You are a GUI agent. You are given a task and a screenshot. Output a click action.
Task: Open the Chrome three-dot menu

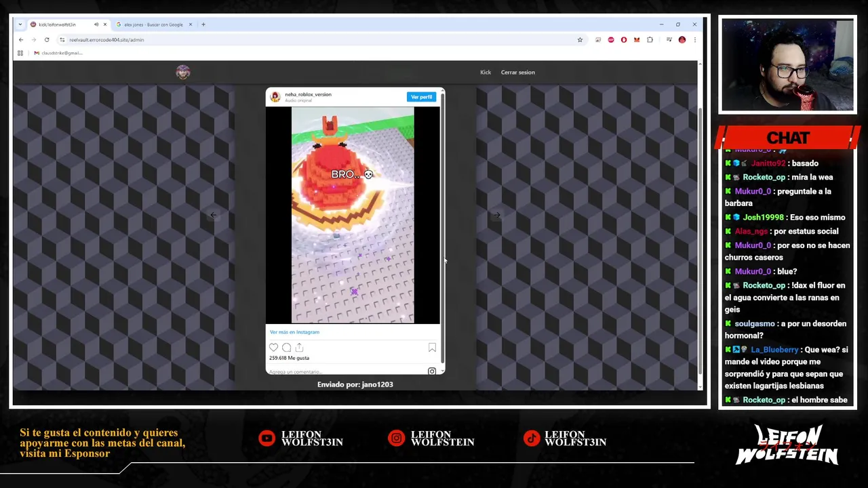pos(694,40)
